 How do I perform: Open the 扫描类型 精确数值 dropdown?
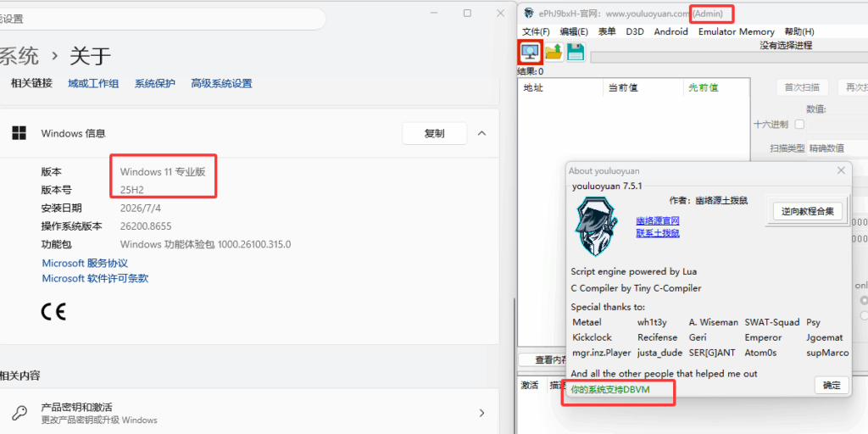pyautogui.click(x=837, y=147)
